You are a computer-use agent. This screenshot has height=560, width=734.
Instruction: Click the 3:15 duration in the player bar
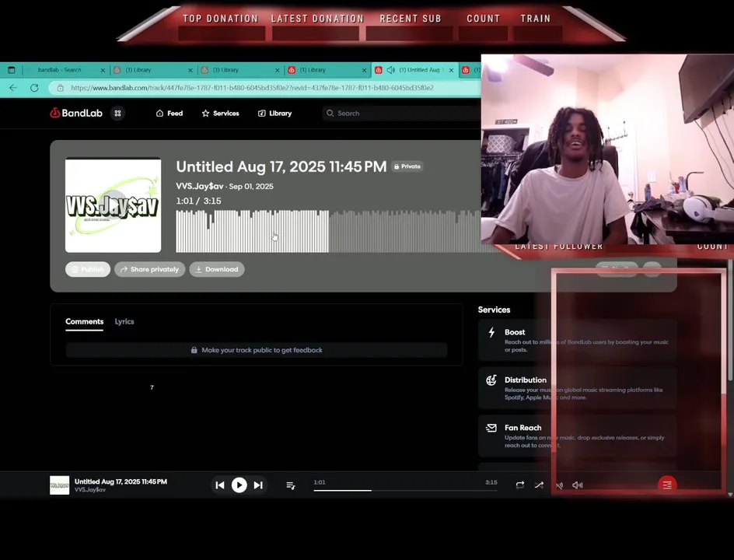(x=491, y=482)
